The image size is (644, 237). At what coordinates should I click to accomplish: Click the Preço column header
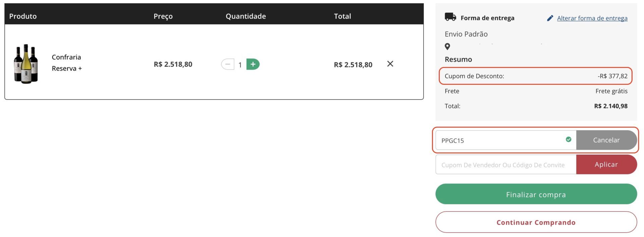point(163,16)
